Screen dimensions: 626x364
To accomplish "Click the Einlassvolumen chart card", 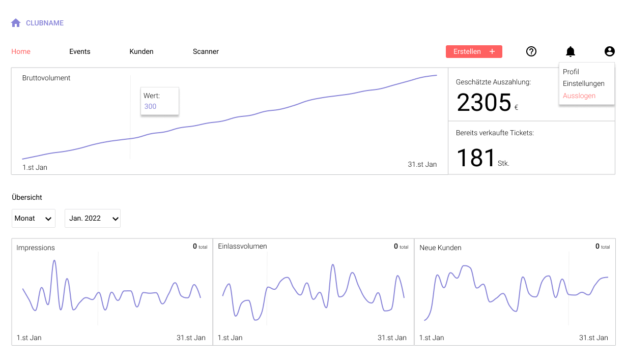I will tap(314, 292).
